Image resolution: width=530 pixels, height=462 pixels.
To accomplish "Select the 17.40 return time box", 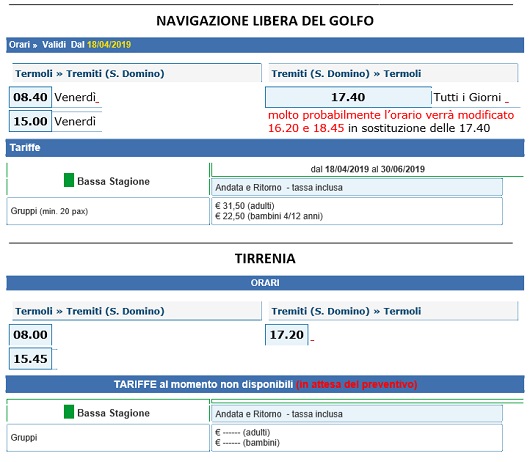I will pyautogui.click(x=348, y=97).
